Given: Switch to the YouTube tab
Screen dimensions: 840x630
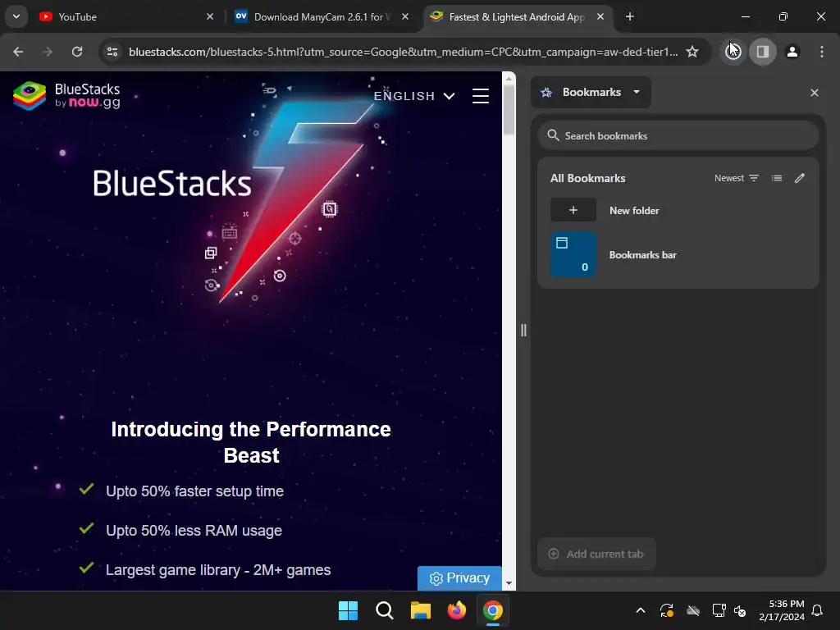Looking at the screenshot, I should click(x=126, y=16).
